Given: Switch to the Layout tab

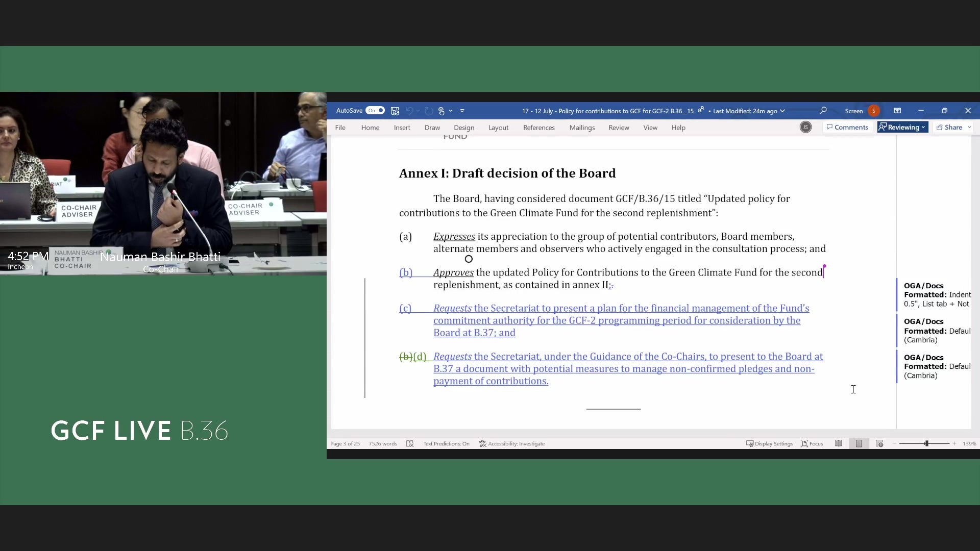Looking at the screenshot, I should click(498, 128).
